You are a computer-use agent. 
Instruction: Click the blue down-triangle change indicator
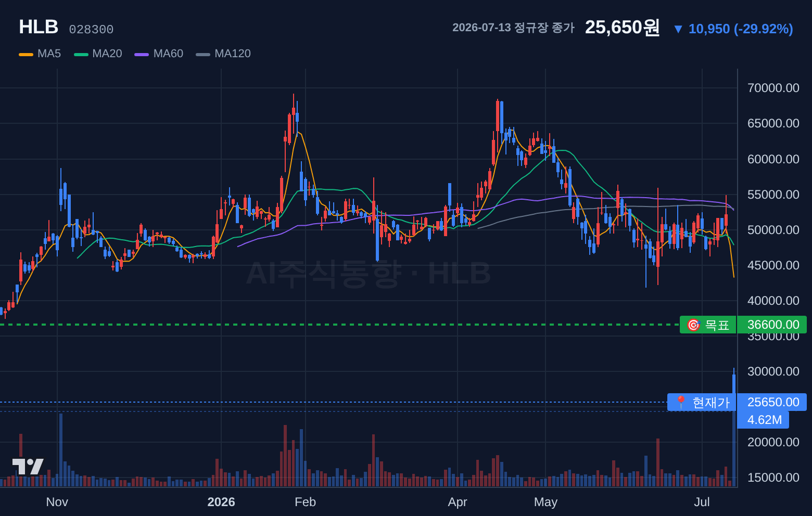click(x=678, y=29)
